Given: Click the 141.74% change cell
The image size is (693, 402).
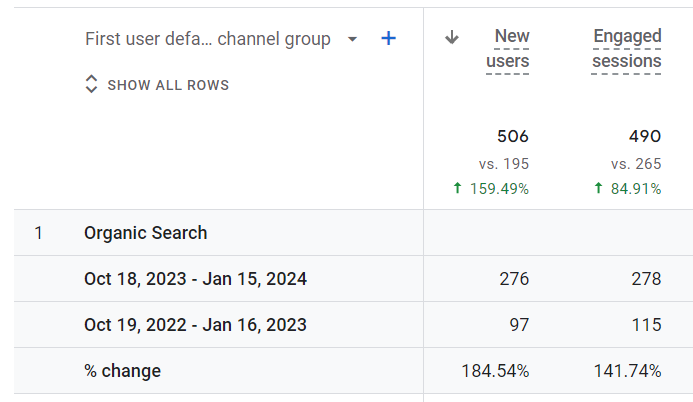Looking at the screenshot, I should pyautogui.click(x=627, y=371).
